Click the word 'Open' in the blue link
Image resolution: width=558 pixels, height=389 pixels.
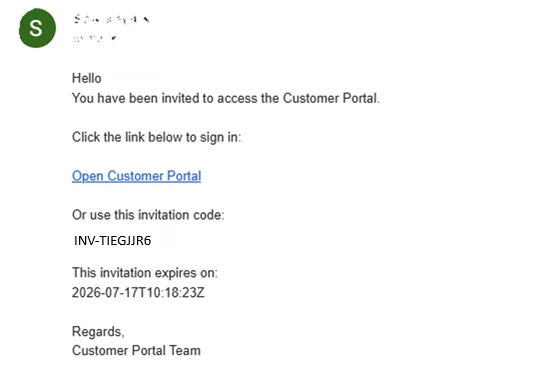(x=88, y=177)
